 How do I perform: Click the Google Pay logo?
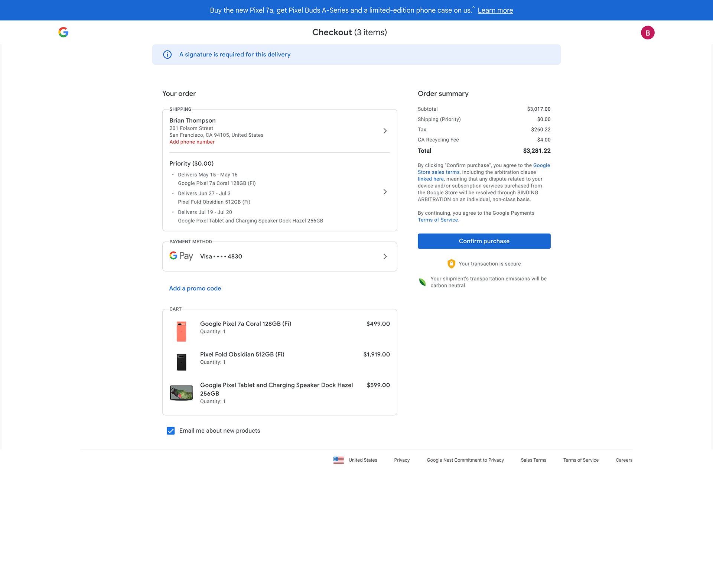pos(181,256)
